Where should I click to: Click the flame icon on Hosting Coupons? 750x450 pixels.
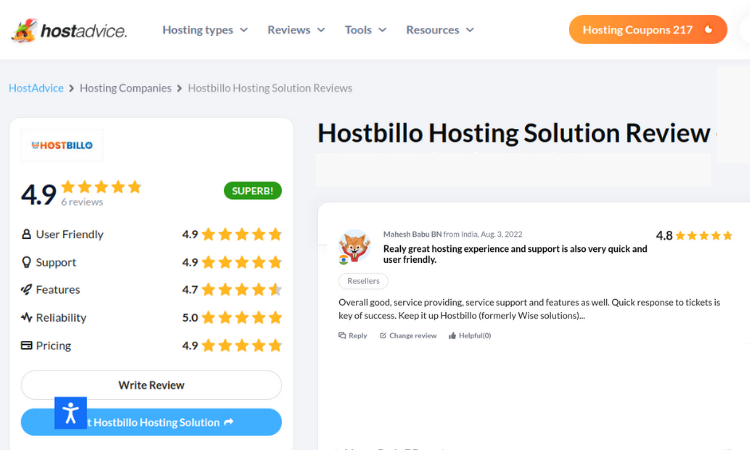pyautogui.click(x=708, y=29)
